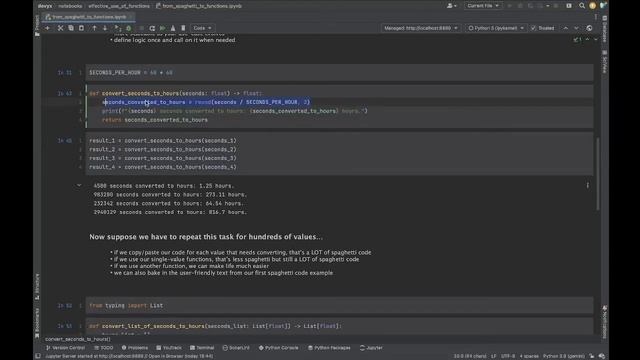Collapse the cell output with the chevron
Screen dimensions: 640x360
(x=79, y=185)
